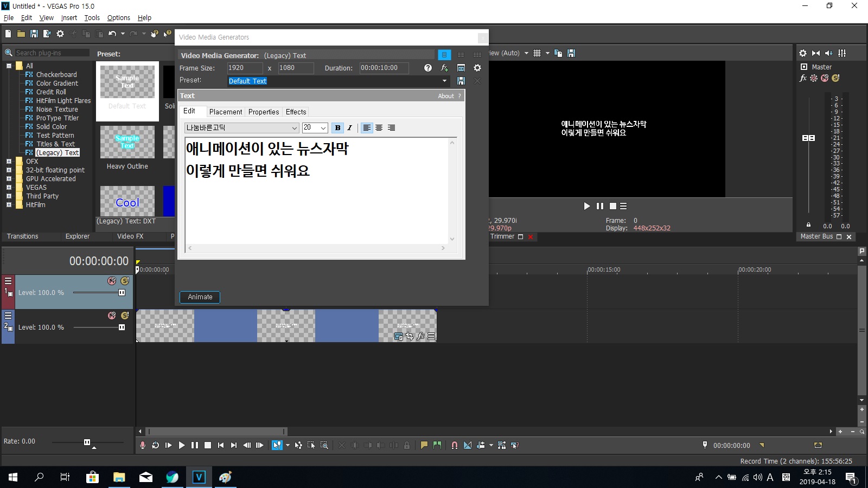
Task: Start recording with the microphone icon
Action: [x=143, y=445]
